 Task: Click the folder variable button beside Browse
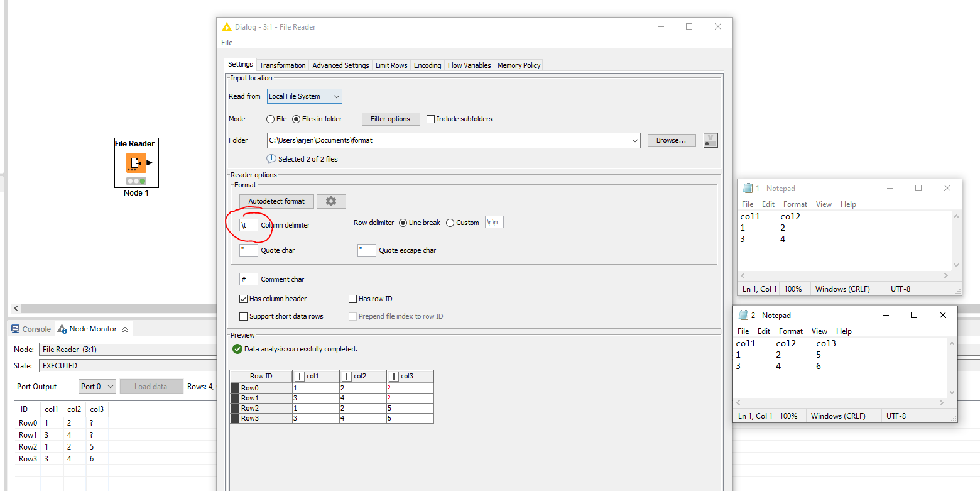pos(710,140)
